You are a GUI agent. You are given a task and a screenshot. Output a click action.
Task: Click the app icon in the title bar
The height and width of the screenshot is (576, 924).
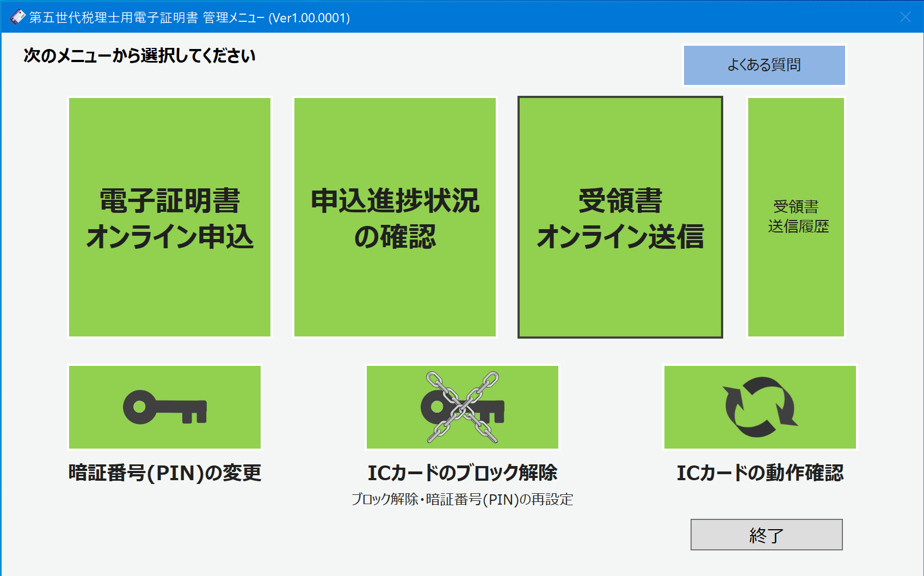pyautogui.click(x=17, y=17)
